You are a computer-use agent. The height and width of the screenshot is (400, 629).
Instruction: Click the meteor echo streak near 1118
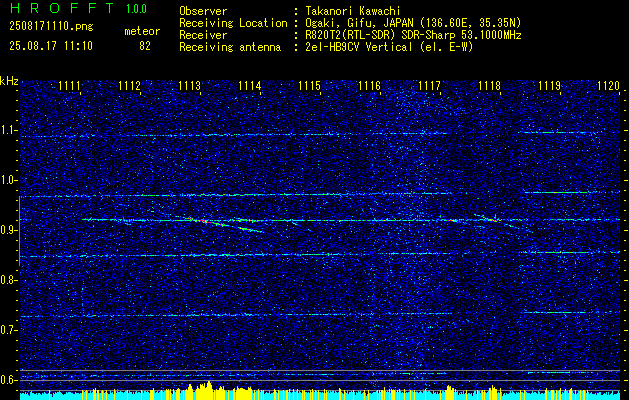491,219
